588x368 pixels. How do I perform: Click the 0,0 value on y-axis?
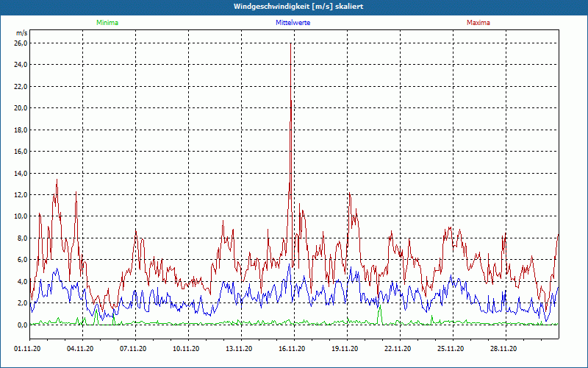click(22, 325)
